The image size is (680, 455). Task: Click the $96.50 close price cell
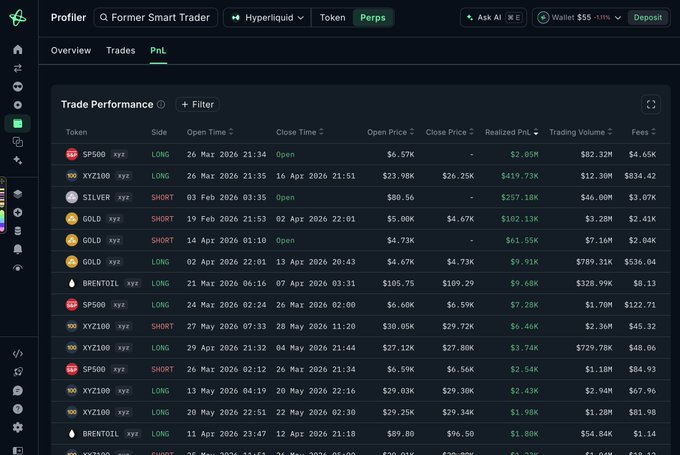coord(460,434)
